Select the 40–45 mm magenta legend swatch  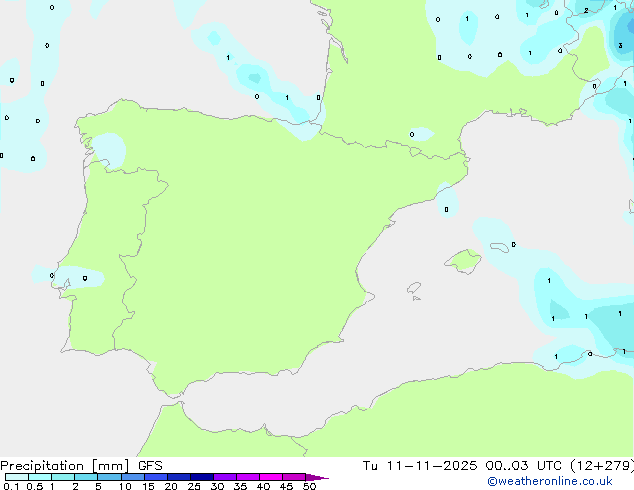point(271,477)
